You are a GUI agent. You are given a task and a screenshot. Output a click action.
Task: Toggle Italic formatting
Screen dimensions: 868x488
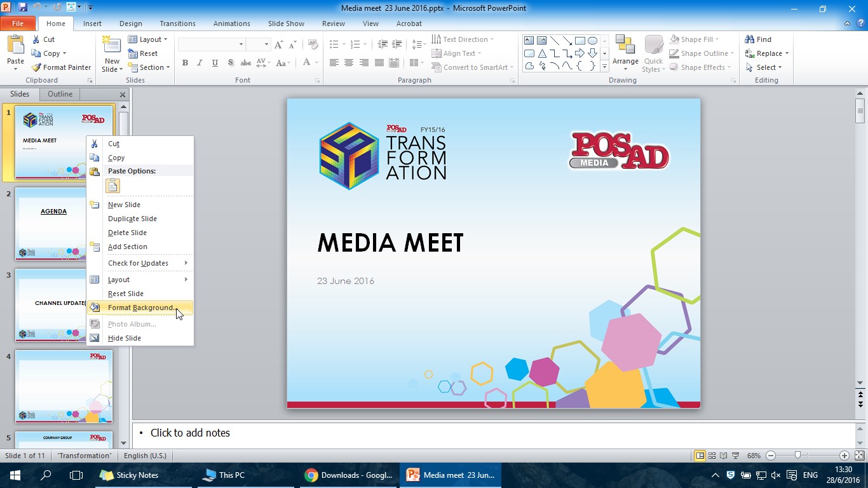click(200, 63)
